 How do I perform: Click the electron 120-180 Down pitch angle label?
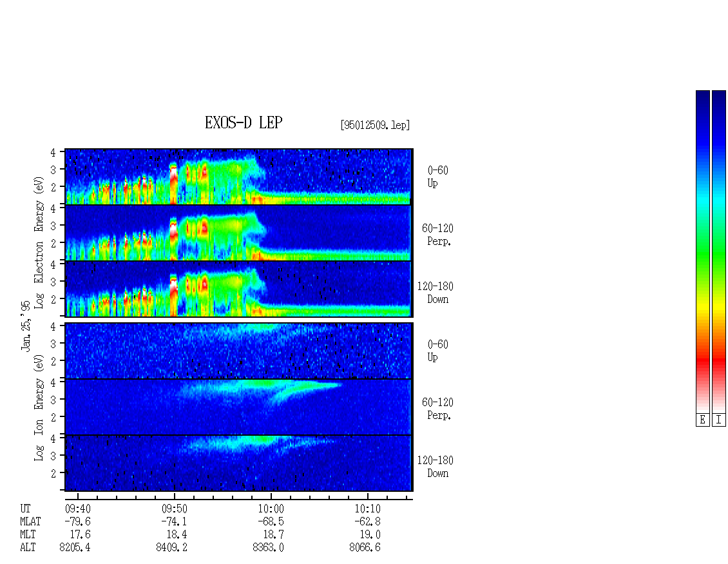pos(436,293)
